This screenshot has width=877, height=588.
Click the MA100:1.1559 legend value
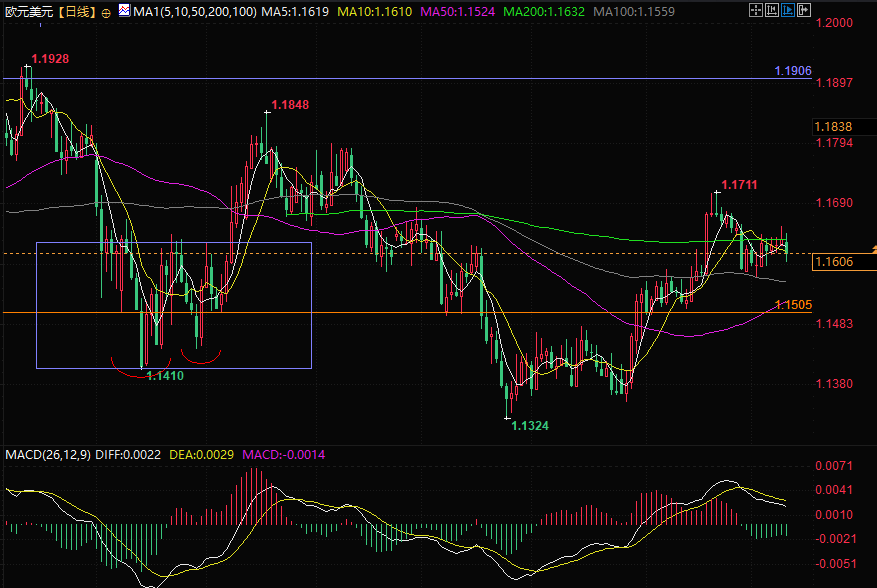634,12
